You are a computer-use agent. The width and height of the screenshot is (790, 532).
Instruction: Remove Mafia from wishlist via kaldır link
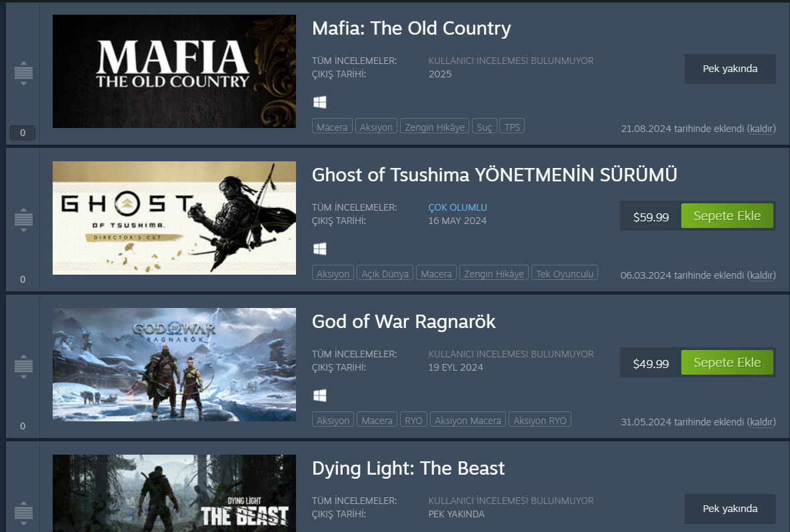point(761,129)
